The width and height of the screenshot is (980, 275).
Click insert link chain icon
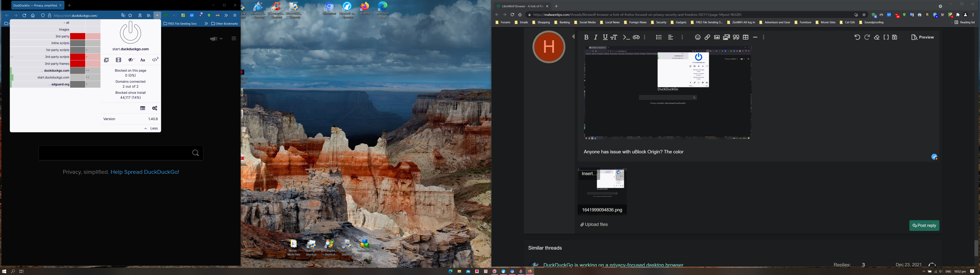707,37
